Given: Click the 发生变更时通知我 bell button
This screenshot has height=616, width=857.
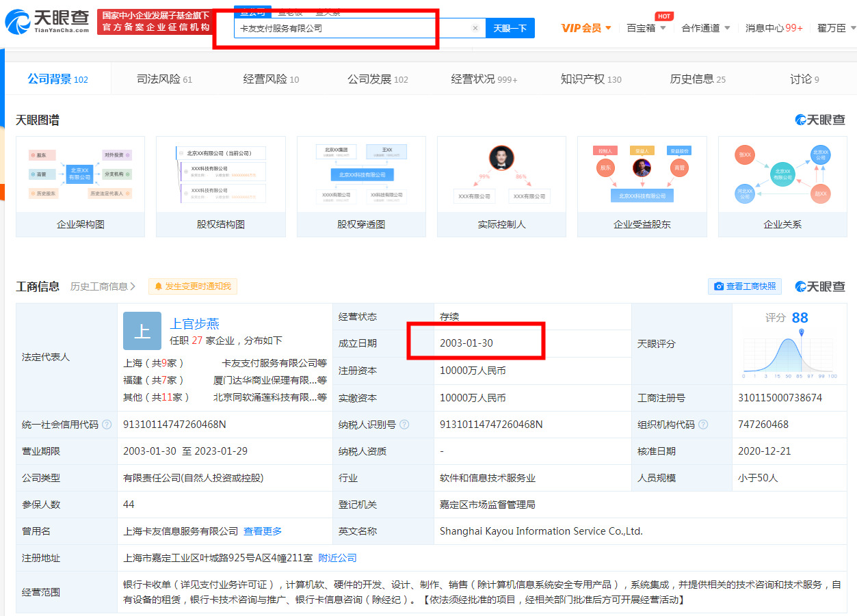Looking at the screenshot, I should pyautogui.click(x=193, y=286).
